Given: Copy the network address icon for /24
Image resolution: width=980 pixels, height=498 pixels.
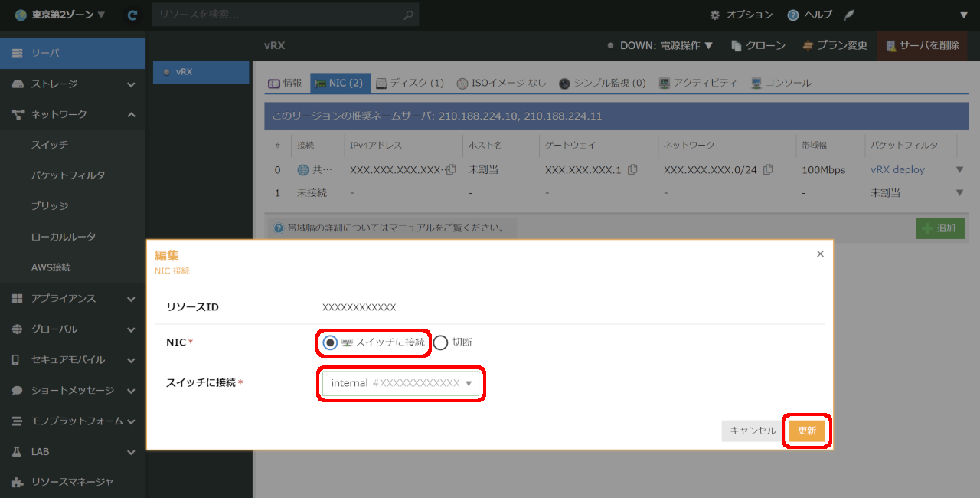Looking at the screenshot, I should [x=768, y=169].
